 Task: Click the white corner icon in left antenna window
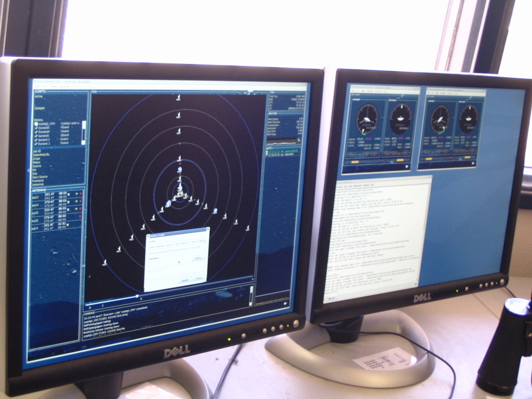tap(407, 167)
